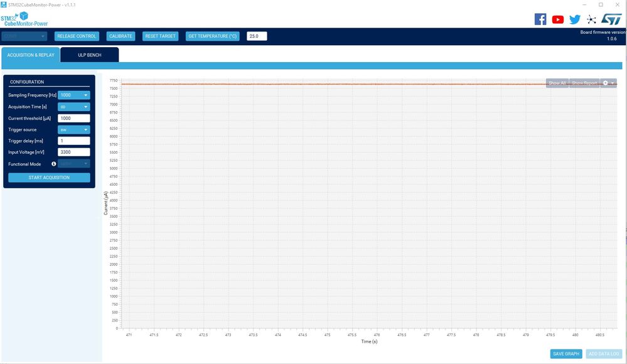The width and height of the screenshot is (627, 364).
Task: Click the Save Graph button
Action: coord(566,353)
